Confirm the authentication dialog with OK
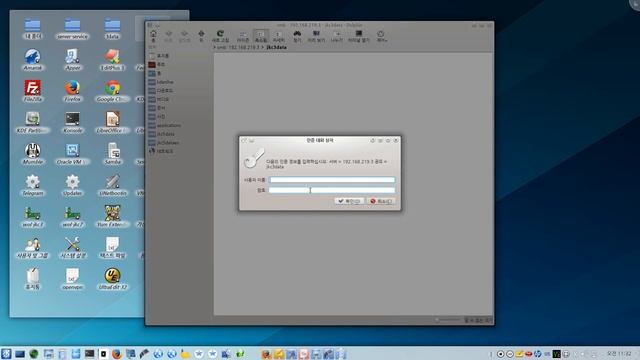The image size is (640, 360). (x=349, y=201)
